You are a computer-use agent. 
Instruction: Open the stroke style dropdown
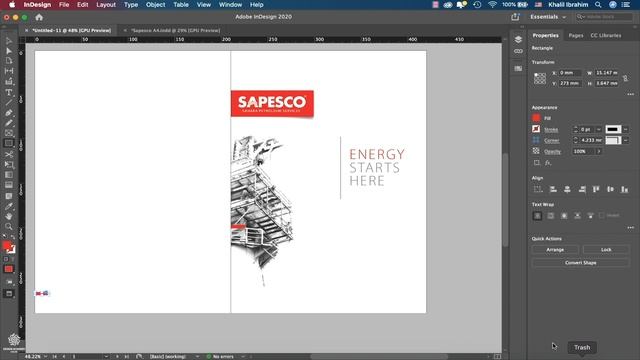tap(625, 129)
